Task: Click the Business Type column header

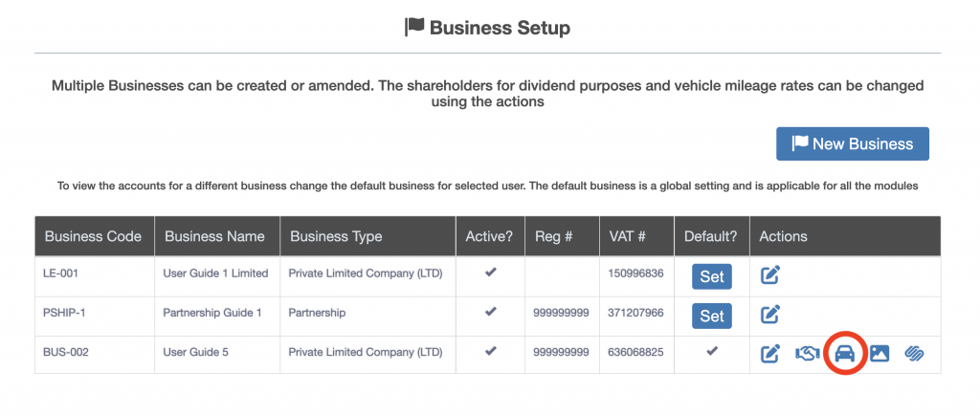Action: (x=336, y=236)
